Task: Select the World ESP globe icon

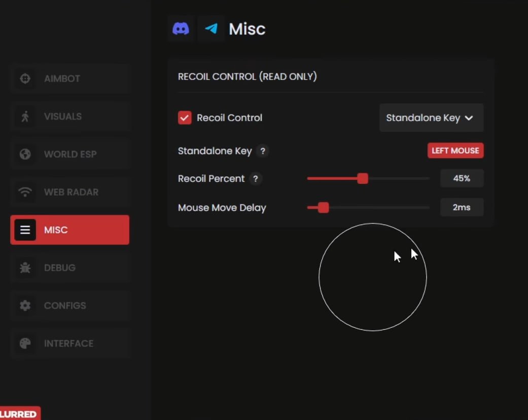Action: click(x=25, y=154)
